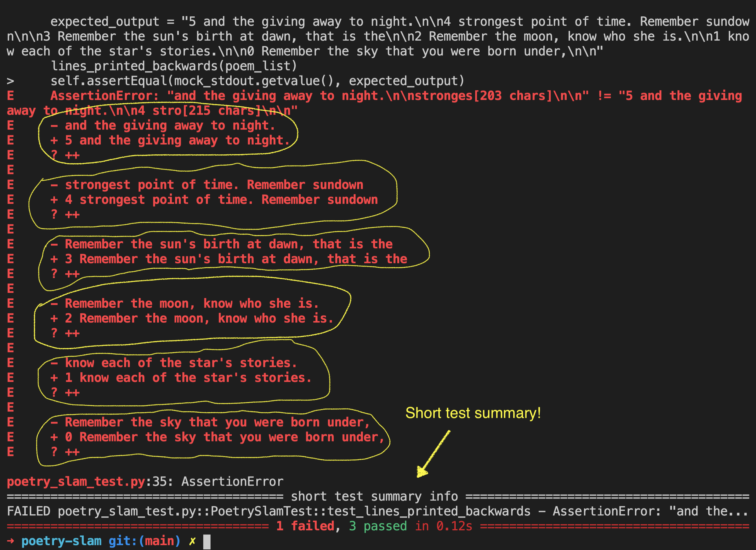Click the terminal cursor block at prompt
The width and height of the screenshot is (756, 550).
point(207,542)
